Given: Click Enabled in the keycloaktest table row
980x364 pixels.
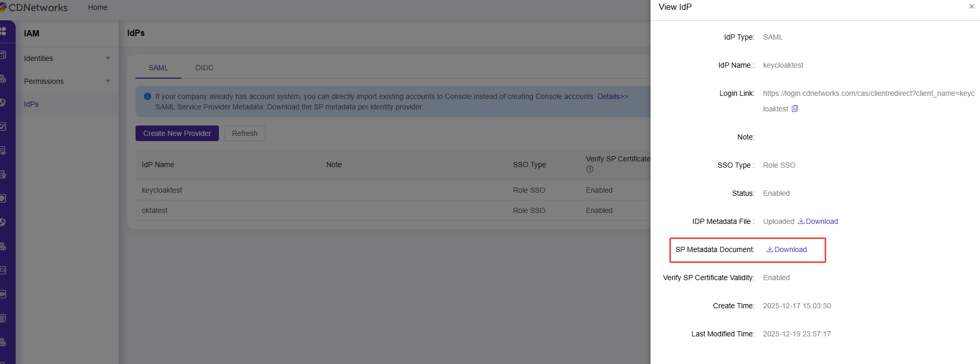Looking at the screenshot, I should click(599, 190).
